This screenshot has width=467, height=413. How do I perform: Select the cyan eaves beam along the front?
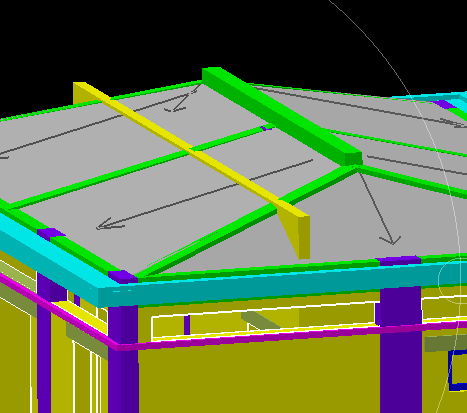point(283,283)
